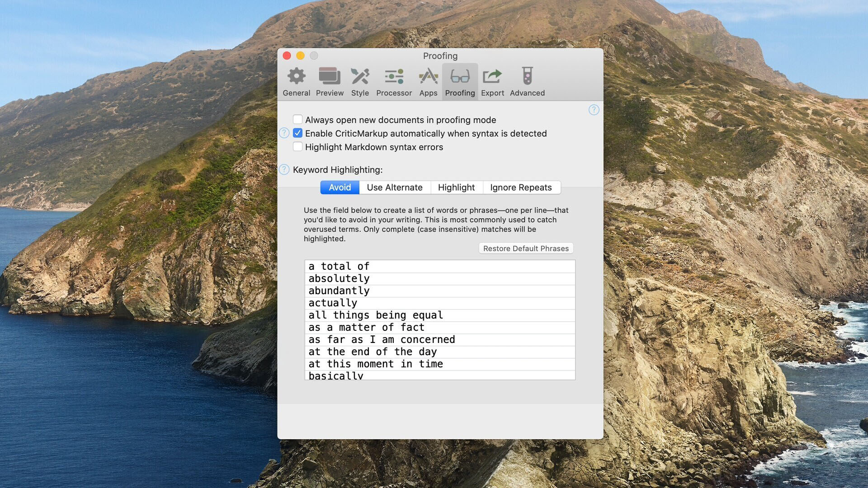
Task: Select the Ignore Repeats tab
Action: point(521,187)
